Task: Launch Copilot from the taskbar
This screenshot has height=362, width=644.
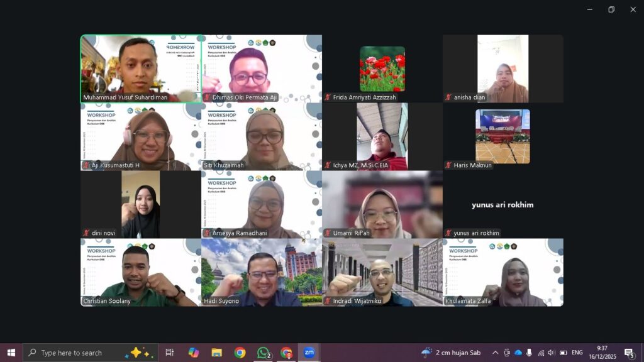Action: pos(194,353)
